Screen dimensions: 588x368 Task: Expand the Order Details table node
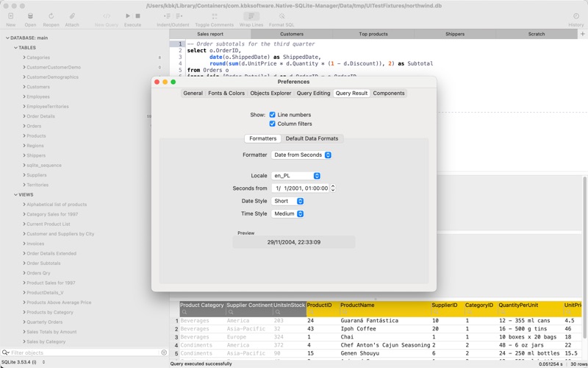(x=24, y=116)
